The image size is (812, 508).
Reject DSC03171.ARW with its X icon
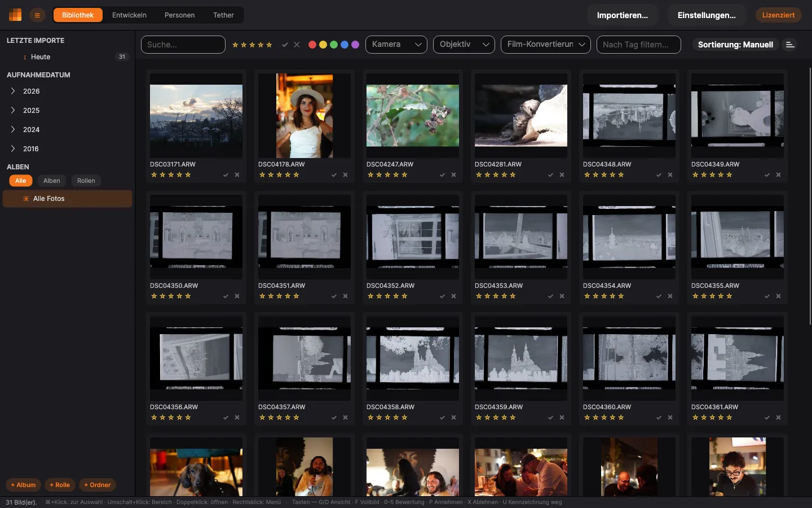tap(237, 175)
